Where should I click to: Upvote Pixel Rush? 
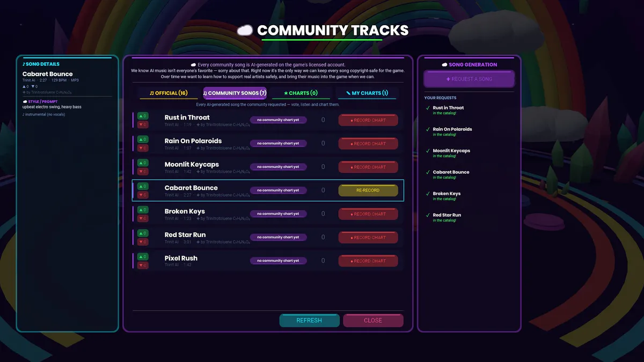(x=143, y=257)
